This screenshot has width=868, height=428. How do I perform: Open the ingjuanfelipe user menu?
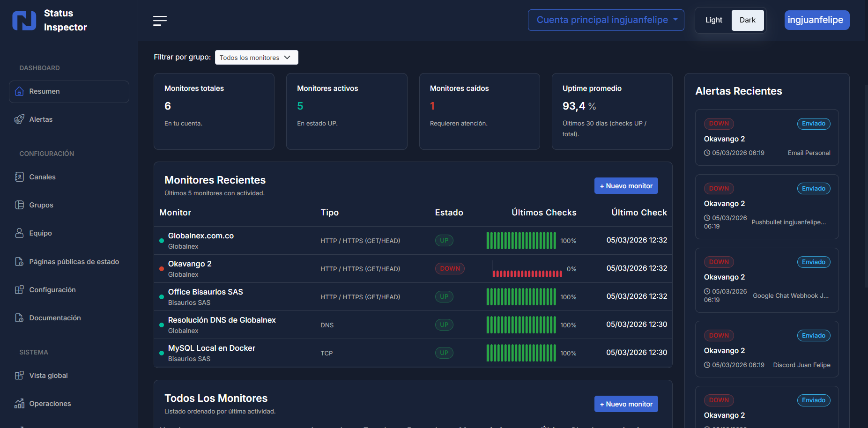pos(817,20)
